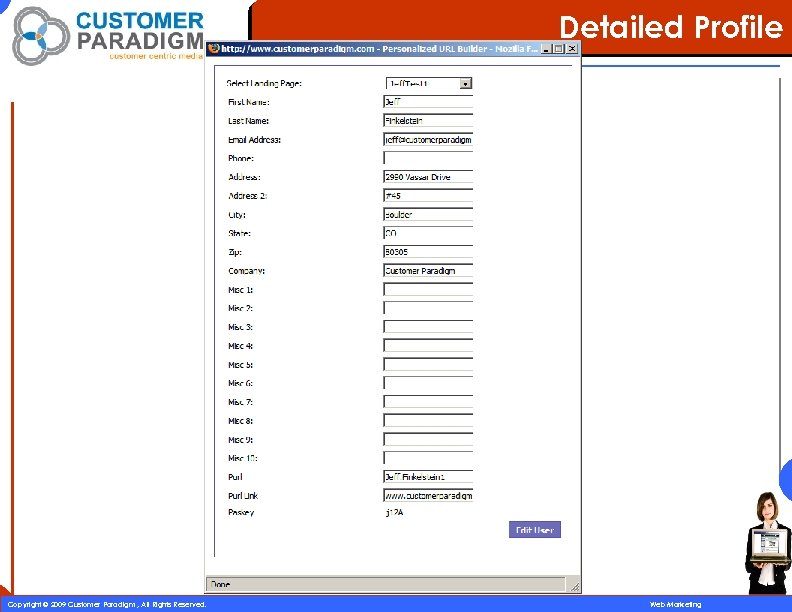The width and height of the screenshot is (792, 612).
Task: Click the Address field with 2950 Vassar Drive
Action: pyautogui.click(x=428, y=176)
